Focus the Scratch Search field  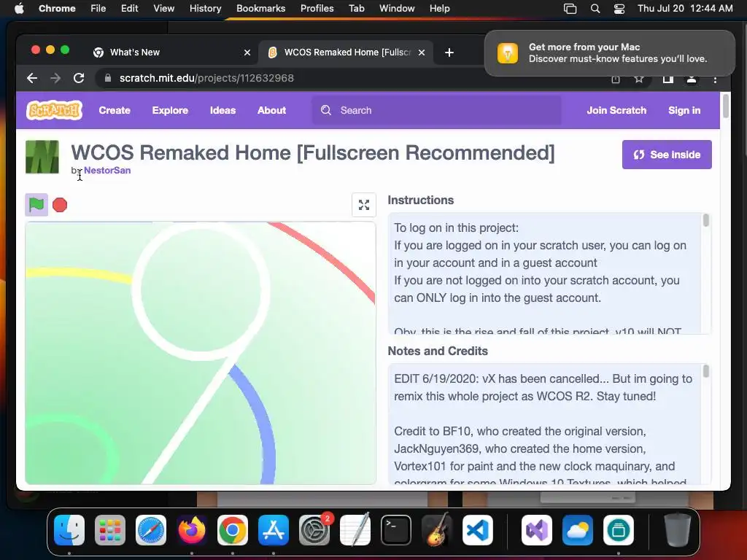tap(436, 111)
